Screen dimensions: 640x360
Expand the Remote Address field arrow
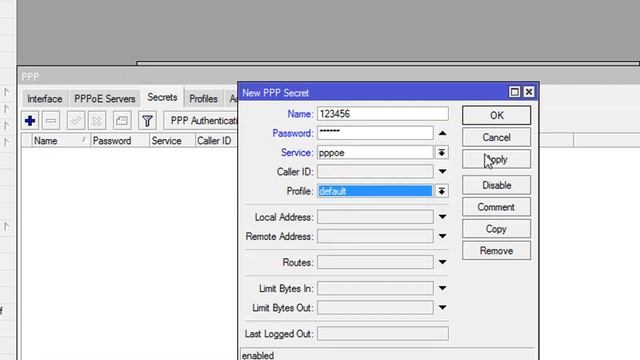point(442,236)
